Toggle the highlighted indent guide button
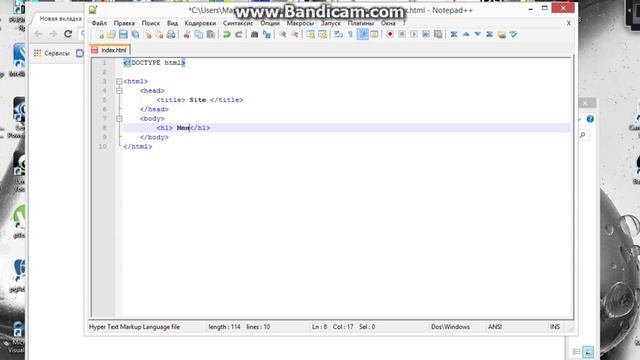 [x=362, y=35]
